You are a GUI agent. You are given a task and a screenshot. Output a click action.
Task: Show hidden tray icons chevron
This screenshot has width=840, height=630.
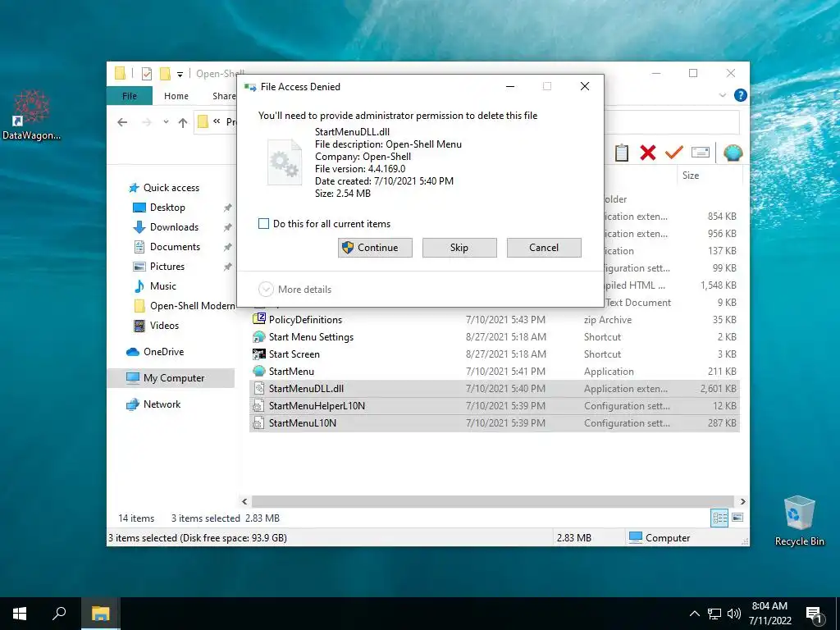click(694, 614)
